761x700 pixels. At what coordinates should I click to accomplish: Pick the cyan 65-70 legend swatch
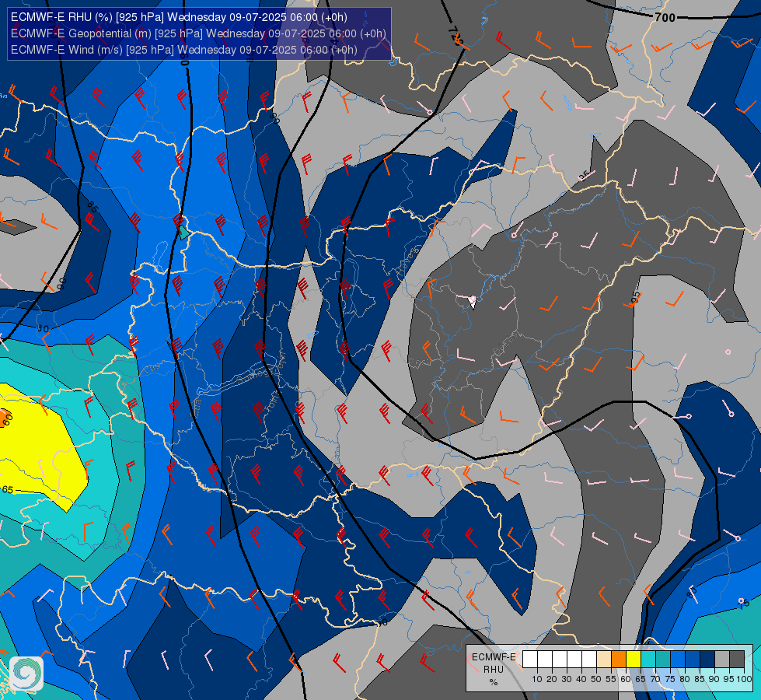click(x=648, y=660)
